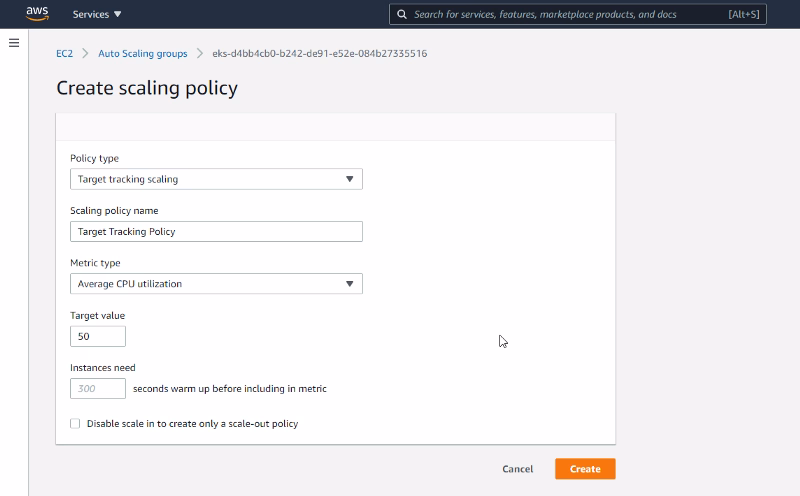Click the Metric type label
Screen dimensions: 800x496
pyautogui.click(x=95, y=263)
